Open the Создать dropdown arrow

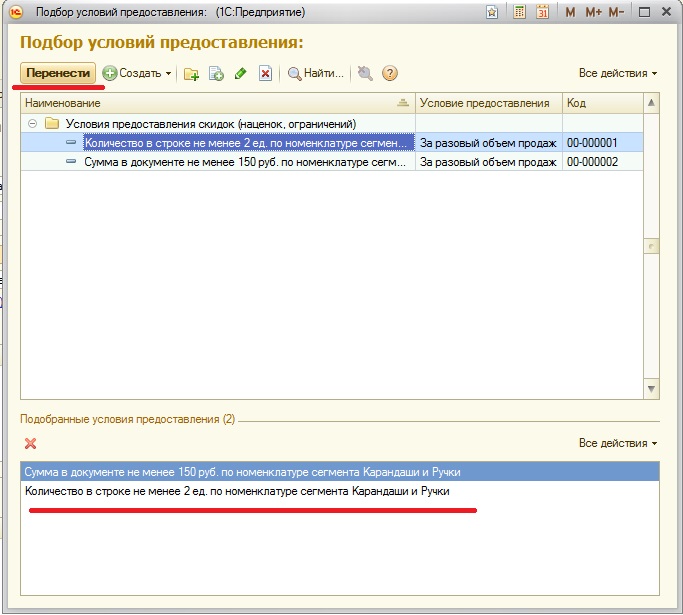pos(169,74)
